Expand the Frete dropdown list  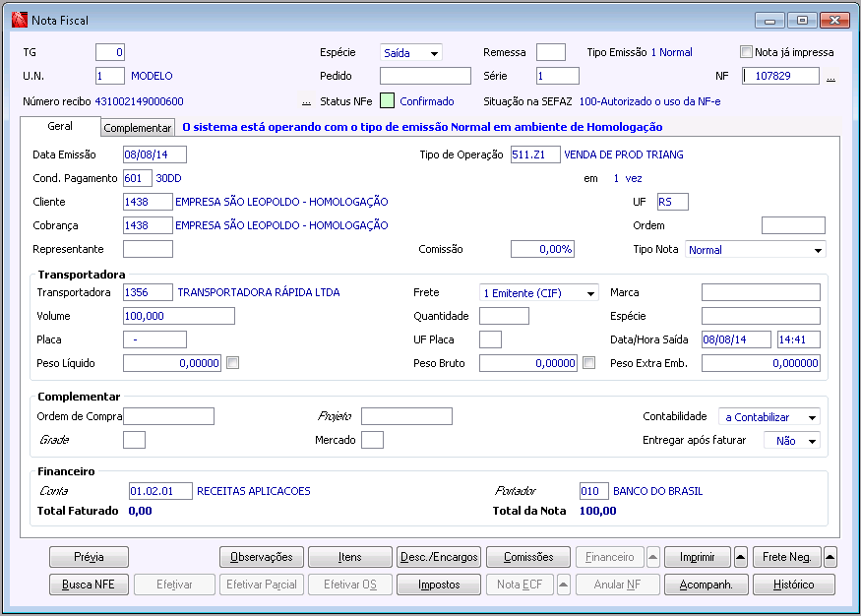590,293
